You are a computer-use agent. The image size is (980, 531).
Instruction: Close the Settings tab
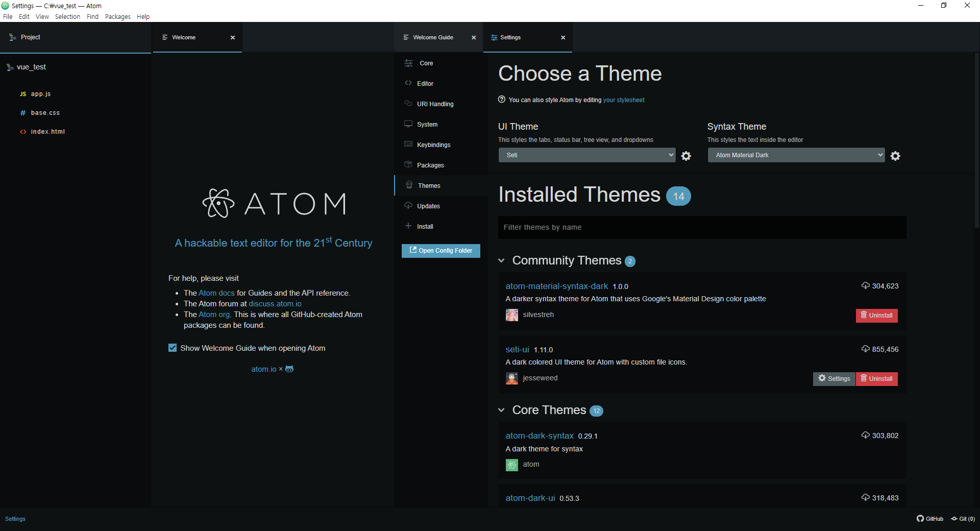tap(563, 38)
